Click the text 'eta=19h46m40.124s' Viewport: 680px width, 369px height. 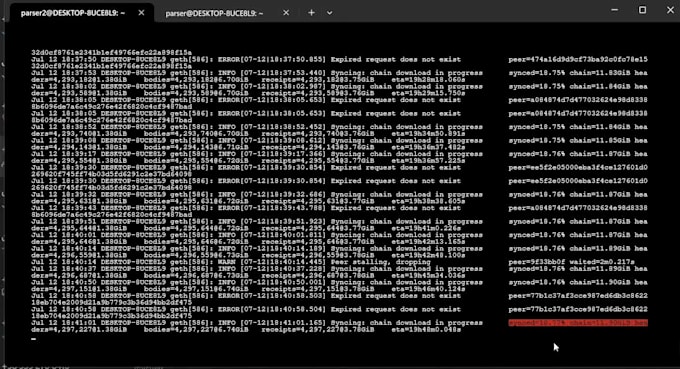[x=428, y=289]
